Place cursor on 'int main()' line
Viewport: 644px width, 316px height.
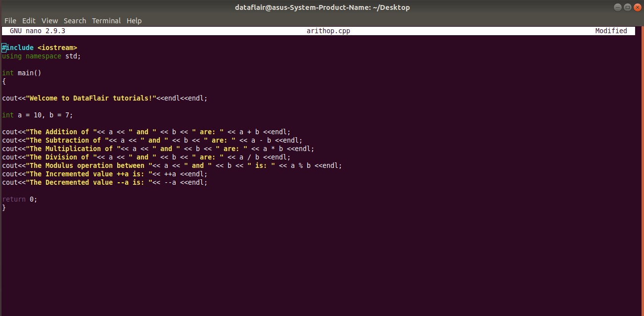(x=22, y=73)
